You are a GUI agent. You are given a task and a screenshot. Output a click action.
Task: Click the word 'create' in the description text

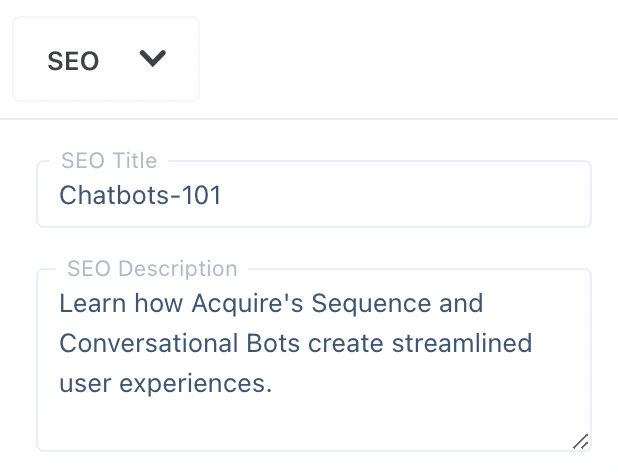[x=346, y=343]
